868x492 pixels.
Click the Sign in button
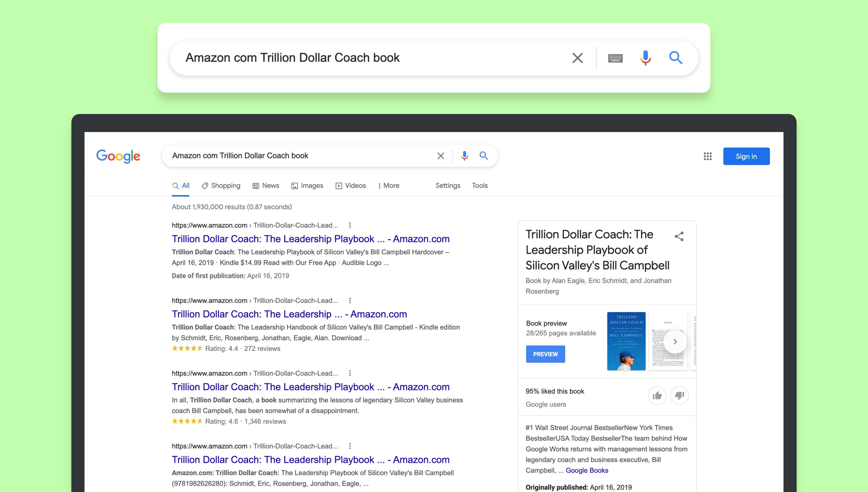click(746, 156)
